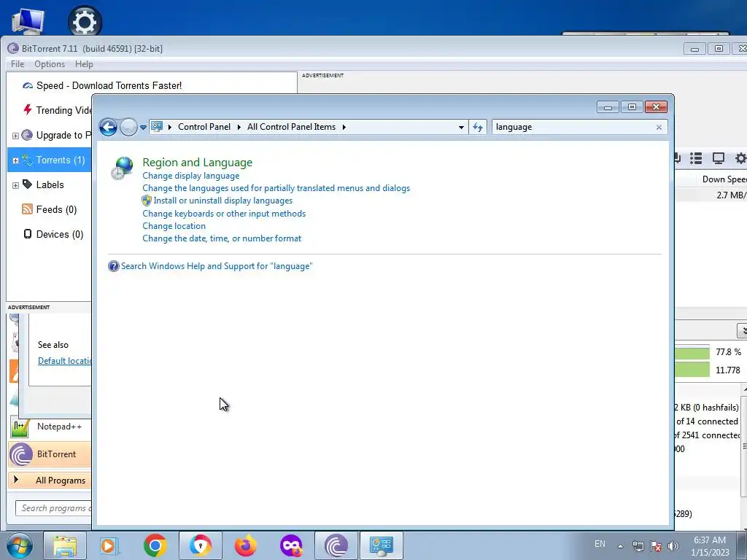Click the Devices phone icon in sidebar
Screen dimensions: 747x560
pos(28,234)
